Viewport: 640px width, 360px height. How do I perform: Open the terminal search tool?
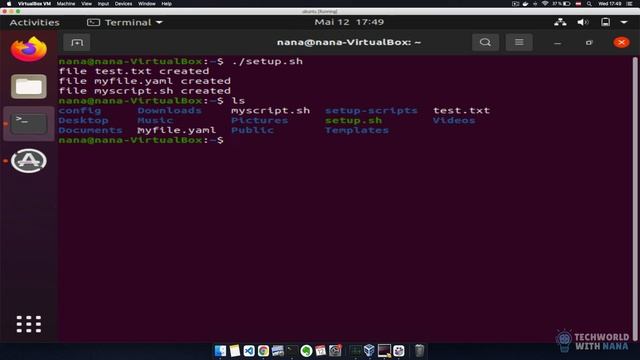coord(485,42)
